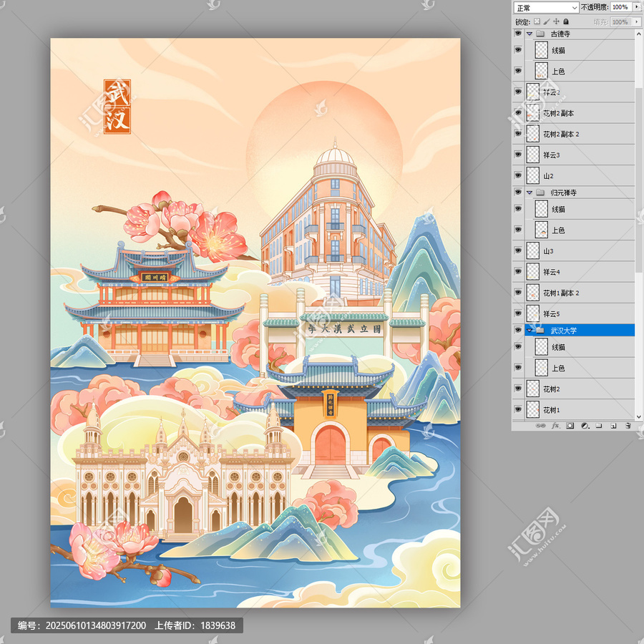Select the 花树2 layer

pos(580,389)
